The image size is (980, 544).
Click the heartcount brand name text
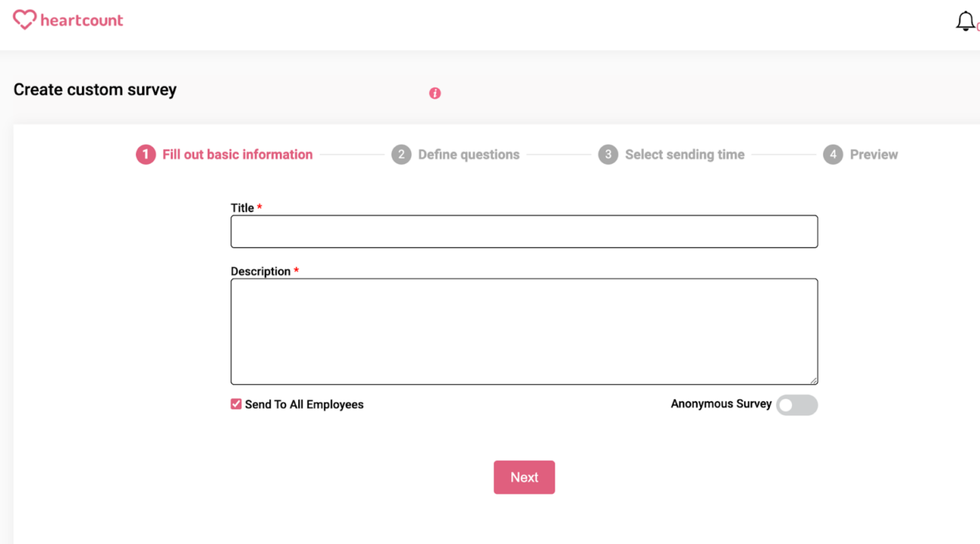pos(84,20)
